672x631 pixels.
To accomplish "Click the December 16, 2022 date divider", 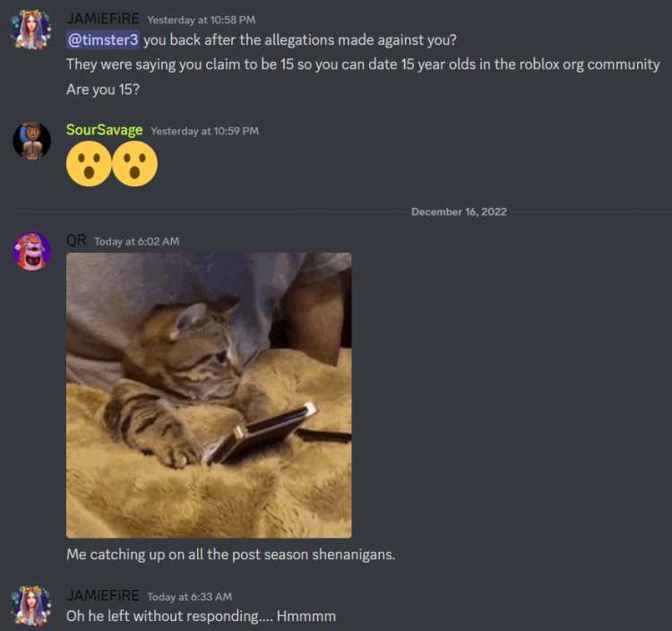I will click(x=459, y=212).
